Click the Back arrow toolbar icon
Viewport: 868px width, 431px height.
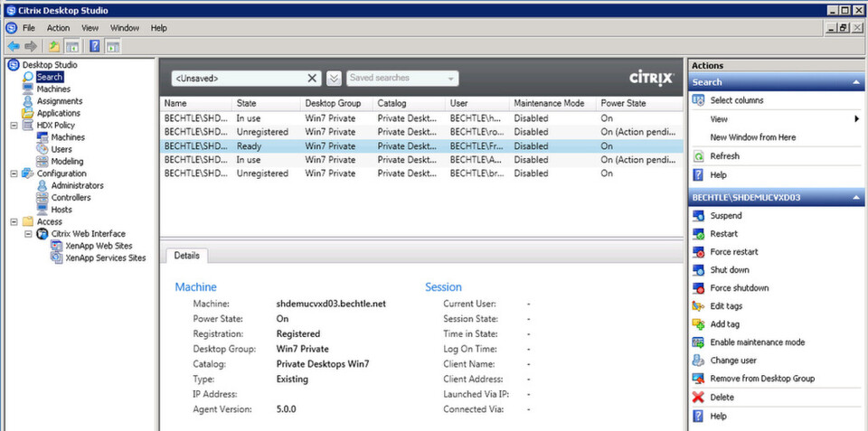[14, 46]
